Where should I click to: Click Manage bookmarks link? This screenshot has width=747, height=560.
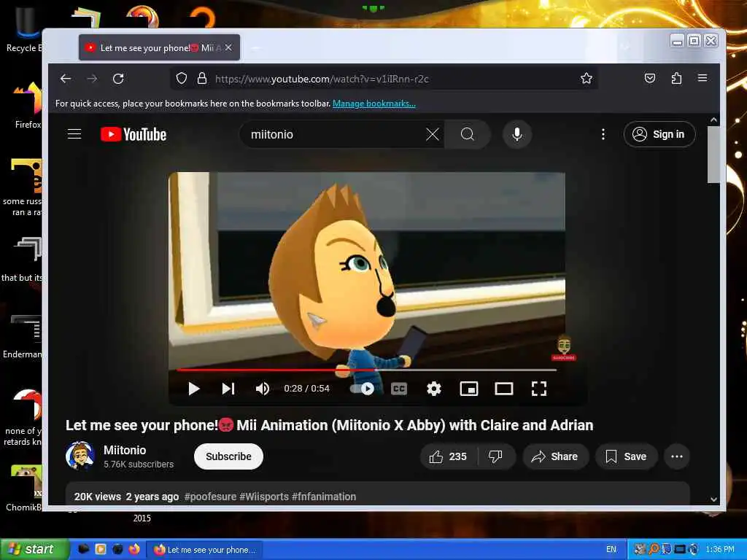374,104
